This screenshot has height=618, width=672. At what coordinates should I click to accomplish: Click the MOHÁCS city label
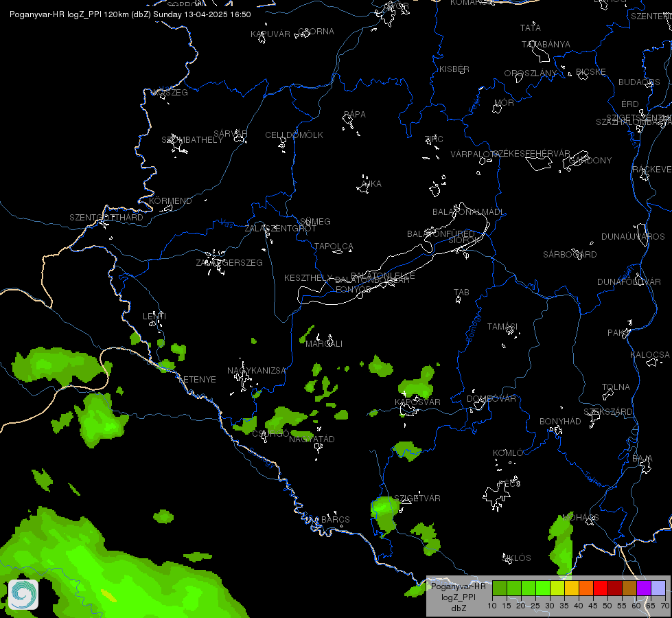click(580, 518)
